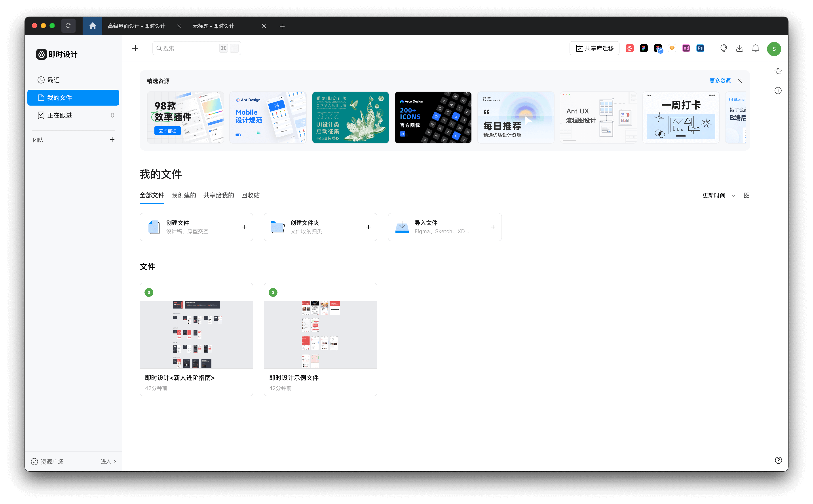Click the reload icon in title bar
The image size is (813, 504).
pyautogui.click(x=68, y=26)
